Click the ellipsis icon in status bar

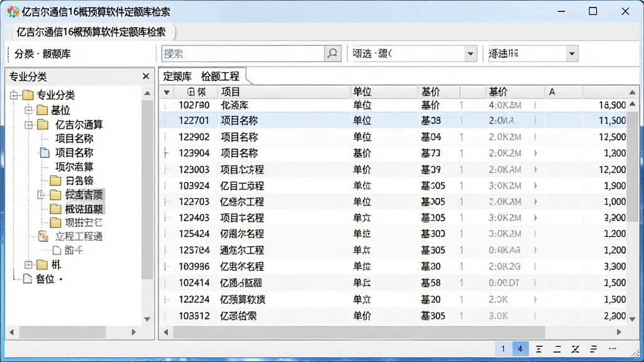pyautogui.click(x=613, y=349)
